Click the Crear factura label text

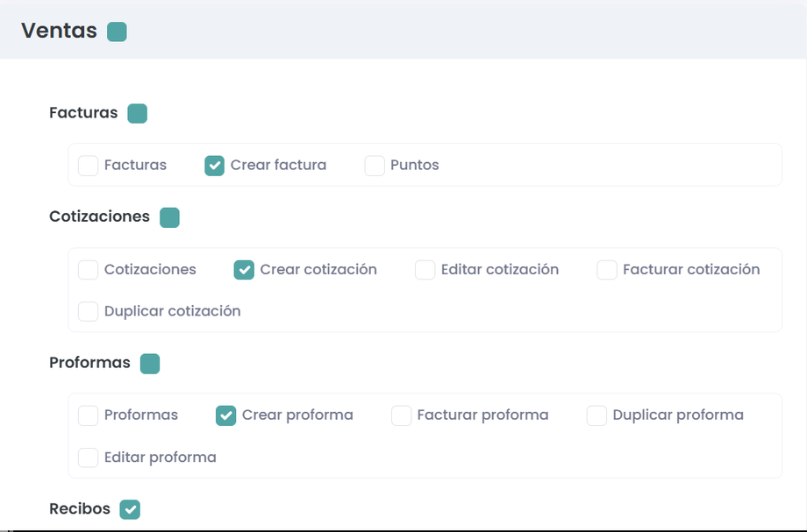click(x=278, y=165)
